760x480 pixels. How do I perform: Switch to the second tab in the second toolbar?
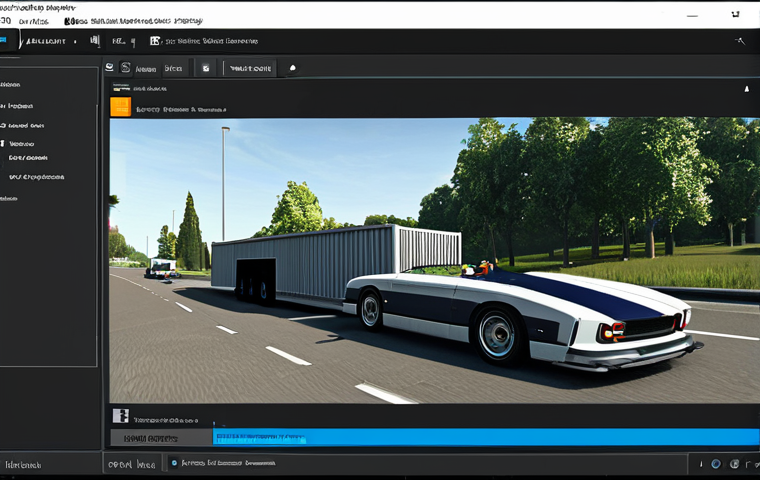coord(174,68)
